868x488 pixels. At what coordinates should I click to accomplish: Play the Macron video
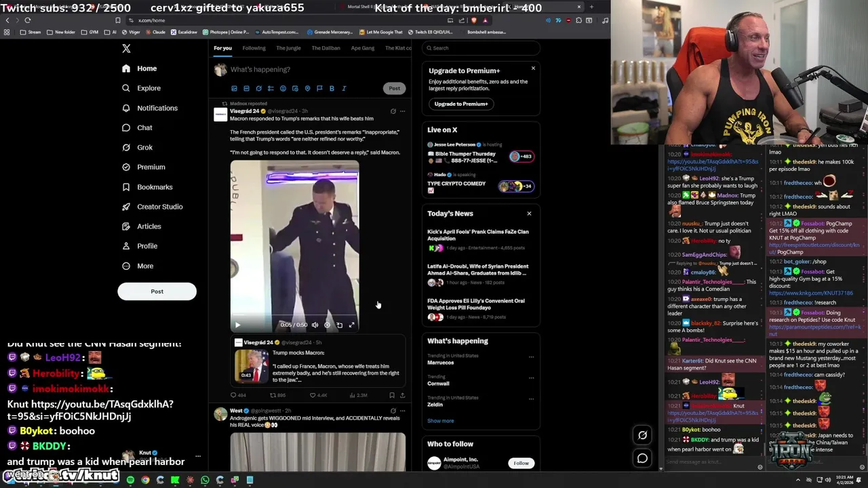238,325
